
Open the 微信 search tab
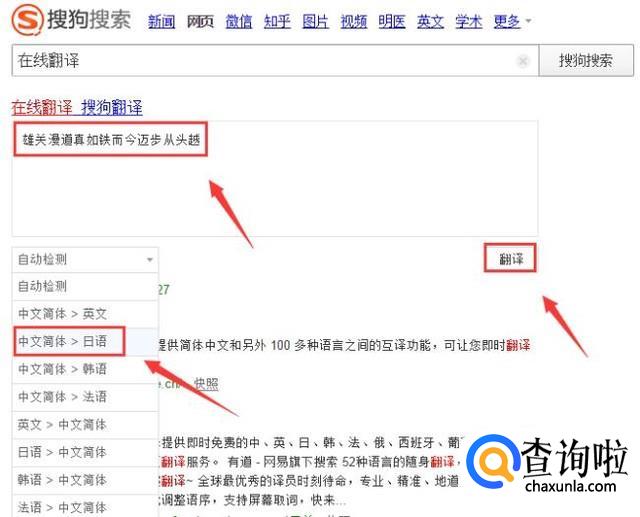(x=239, y=22)
